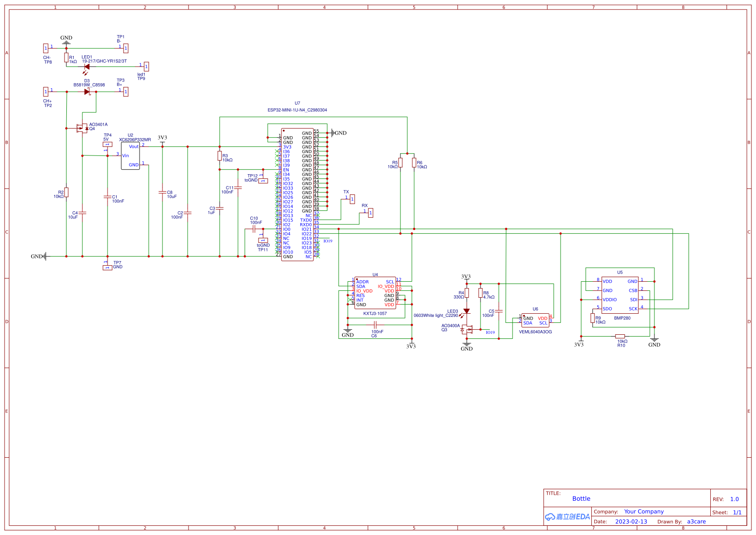Select the B5819W diode D3
The width and height of the screenshot is (756, 535).
pos(86,91)
